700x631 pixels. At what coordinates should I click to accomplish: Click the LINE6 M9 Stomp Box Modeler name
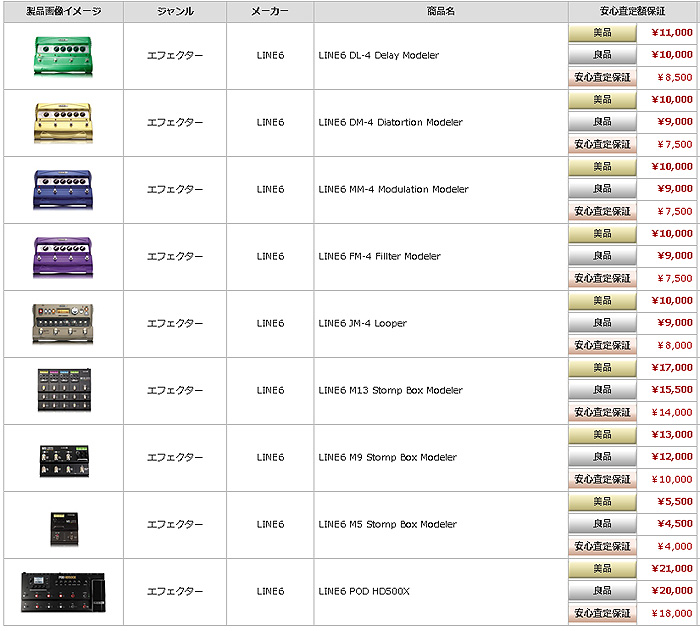(x=388, y=458)
